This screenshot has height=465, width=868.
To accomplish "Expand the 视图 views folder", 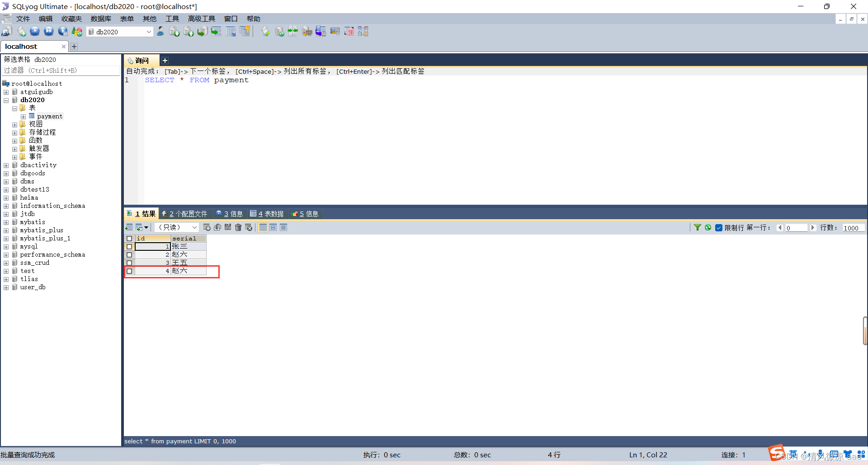I will click(x=15, y=125).
